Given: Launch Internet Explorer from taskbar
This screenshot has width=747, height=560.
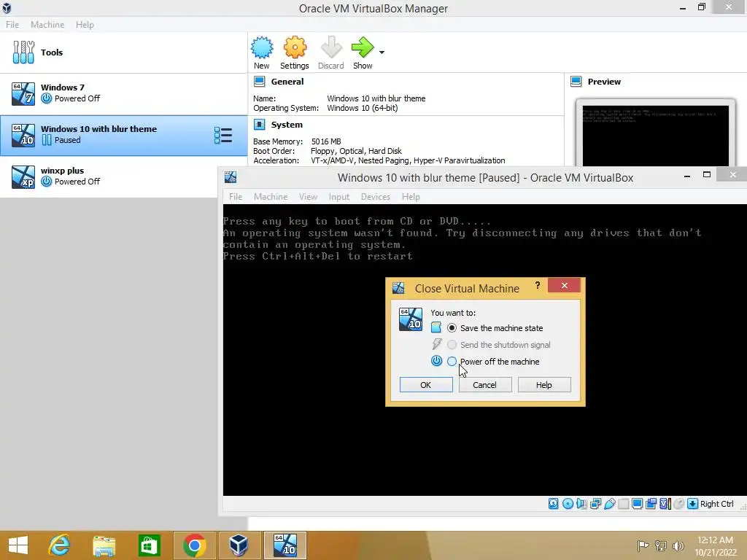Looking at the screenshot, I should (60, 545).
